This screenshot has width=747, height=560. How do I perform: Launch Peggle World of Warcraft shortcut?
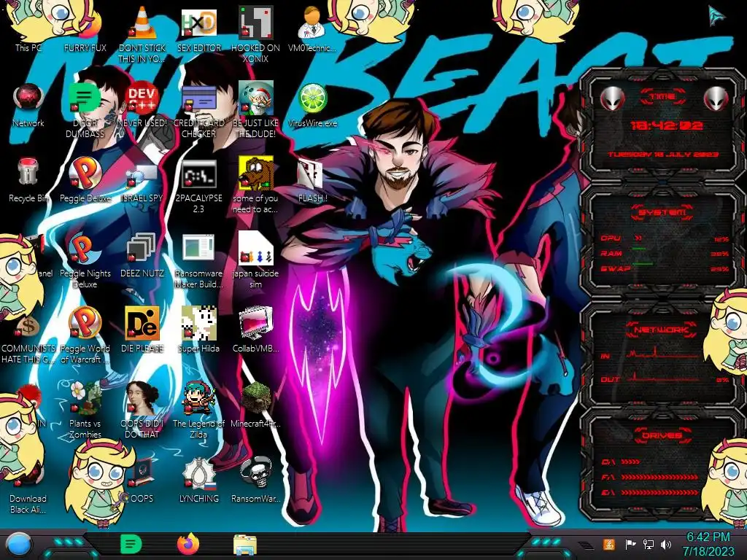coord(85,335)
